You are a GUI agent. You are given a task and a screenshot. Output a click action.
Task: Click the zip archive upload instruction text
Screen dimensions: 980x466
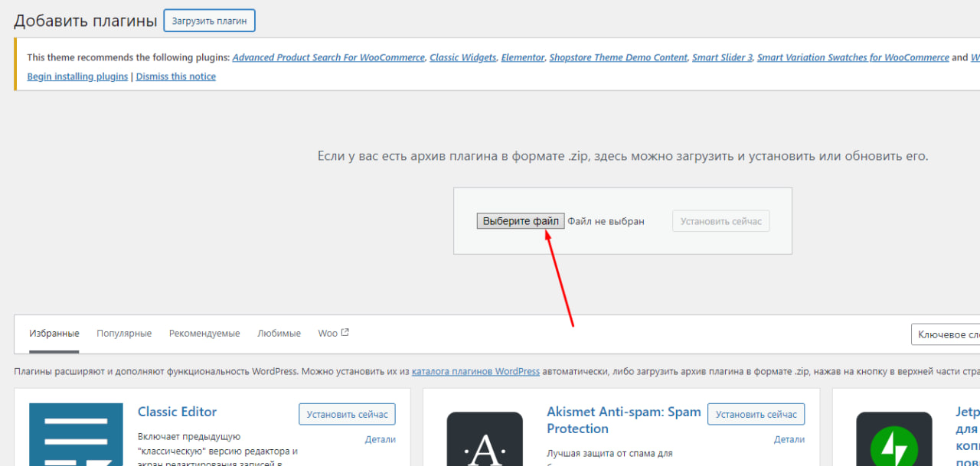[x=622, y=156]
